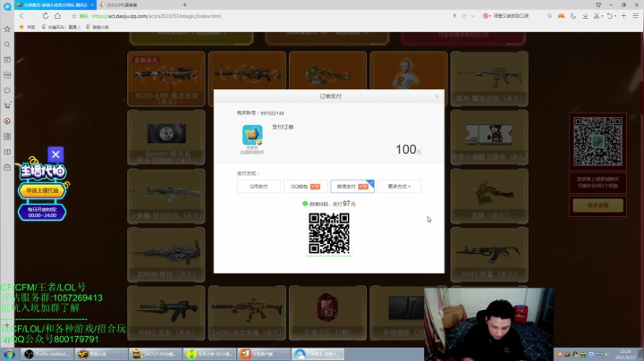Close the 主播代抽 floating widget with X
Image resolution: width=644 pixels, height=361 pixels.
click(x=55, y=155)
